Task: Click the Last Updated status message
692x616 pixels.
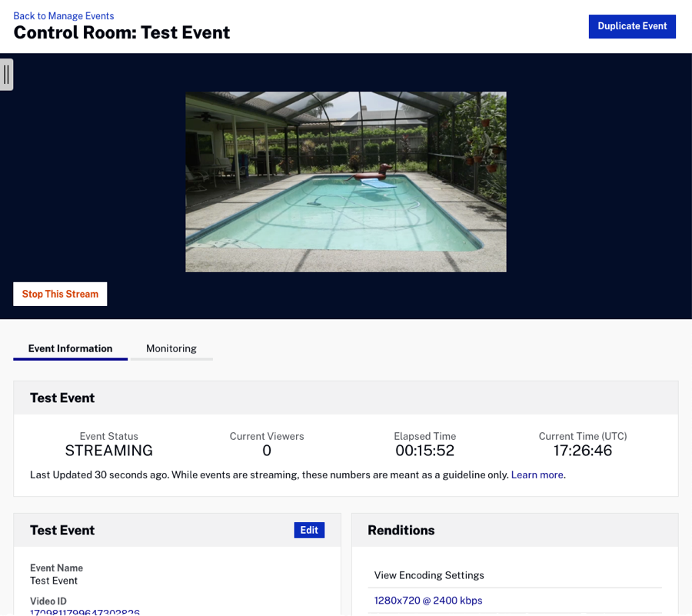Action: coord(269,474)
